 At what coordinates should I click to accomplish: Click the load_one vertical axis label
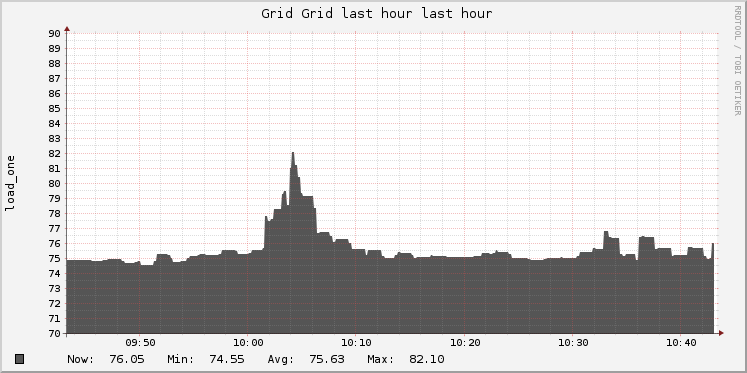[x=10, y=183]
